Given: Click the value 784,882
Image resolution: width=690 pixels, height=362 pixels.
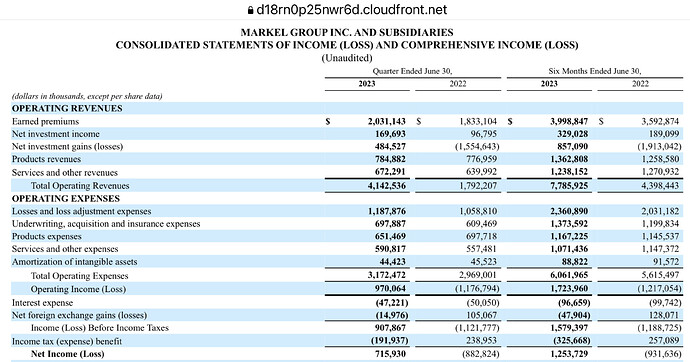Looking at the screenshot, I should pos(390,159).
